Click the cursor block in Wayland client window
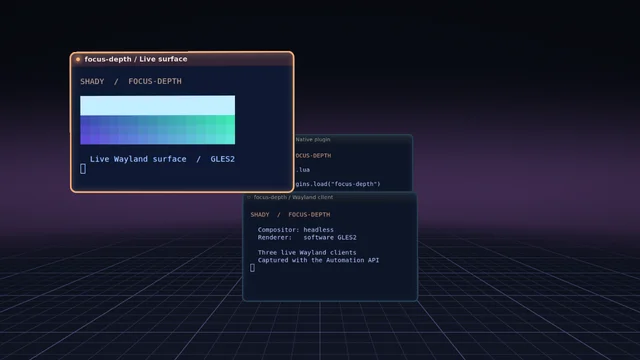The width and height of the screenshot is (640, 360). pyautogui.click(x=252, y=268)
